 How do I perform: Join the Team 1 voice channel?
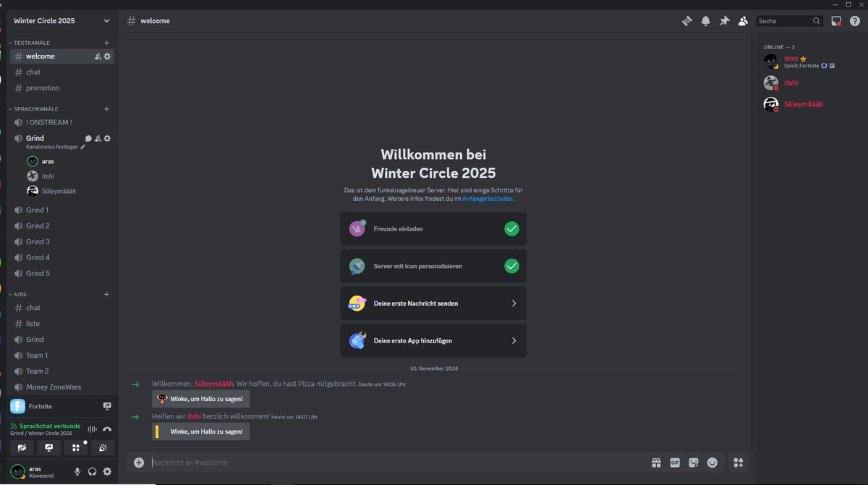(x=62, y=356)
